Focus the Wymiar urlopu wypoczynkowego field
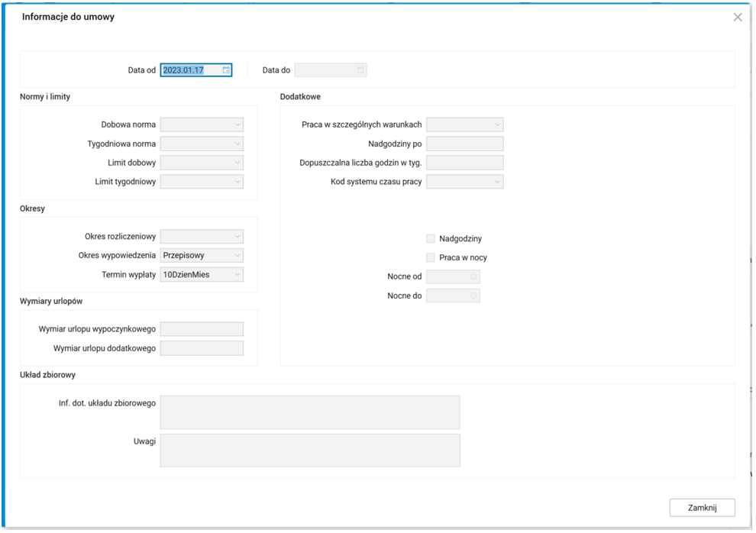Viewport: 756px width, 533px height. (x=202, y=329)
